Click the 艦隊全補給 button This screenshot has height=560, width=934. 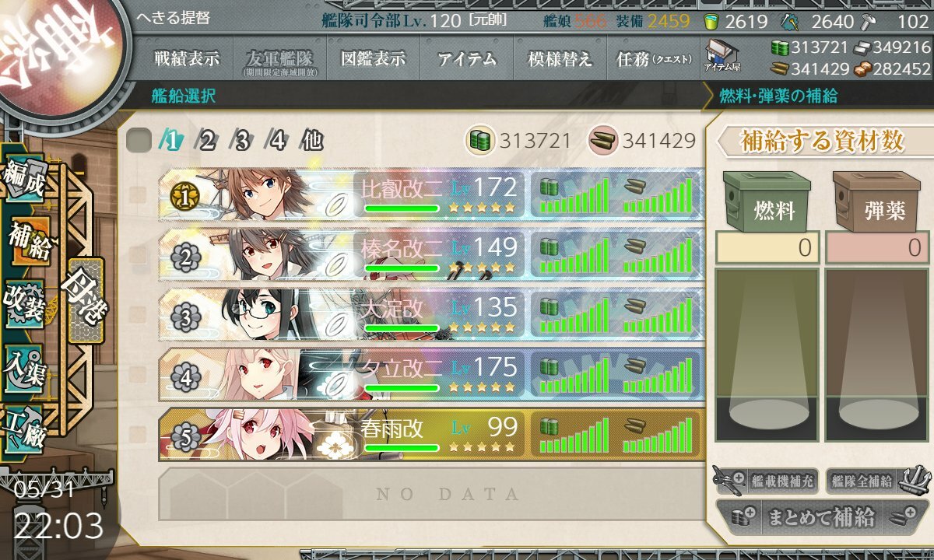point(876,481)
